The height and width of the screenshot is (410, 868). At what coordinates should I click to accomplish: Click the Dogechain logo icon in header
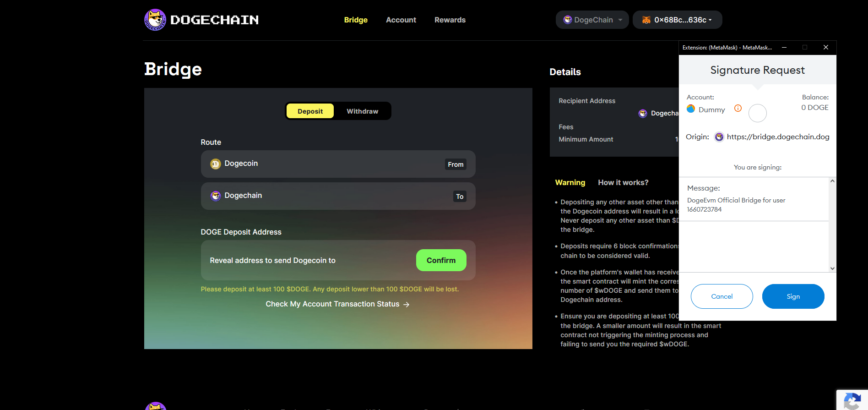click(155, 20)
